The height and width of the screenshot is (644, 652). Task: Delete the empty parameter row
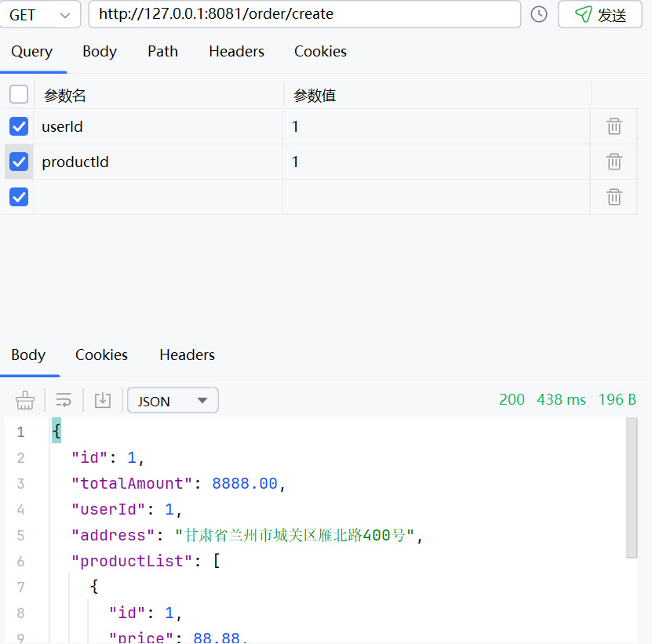click(x=614, y=197)
